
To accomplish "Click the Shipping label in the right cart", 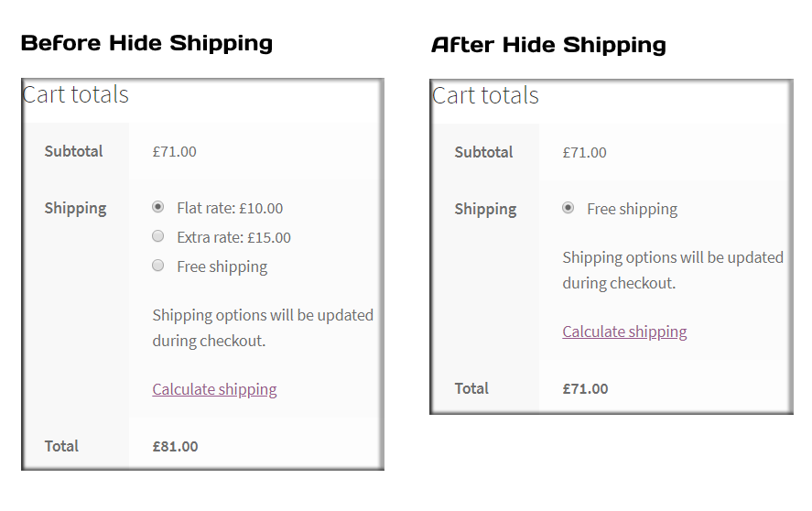I will 486,210.
